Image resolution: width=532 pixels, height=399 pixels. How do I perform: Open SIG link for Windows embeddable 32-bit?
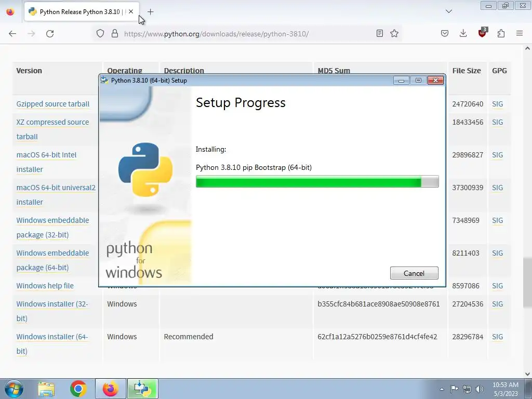coord(497,220)
